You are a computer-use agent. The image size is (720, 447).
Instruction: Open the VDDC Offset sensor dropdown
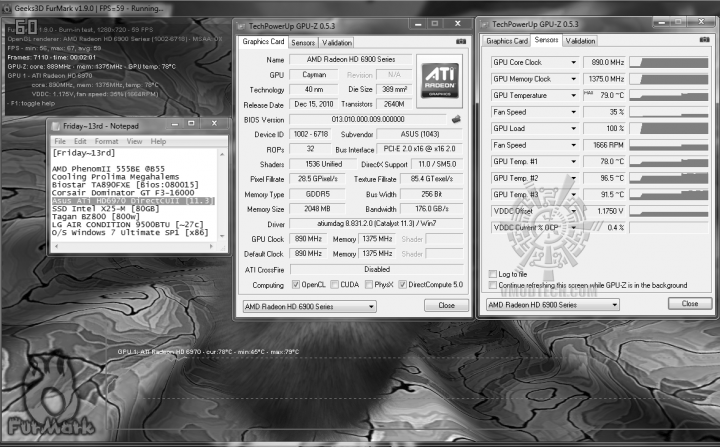click(574, 211)
